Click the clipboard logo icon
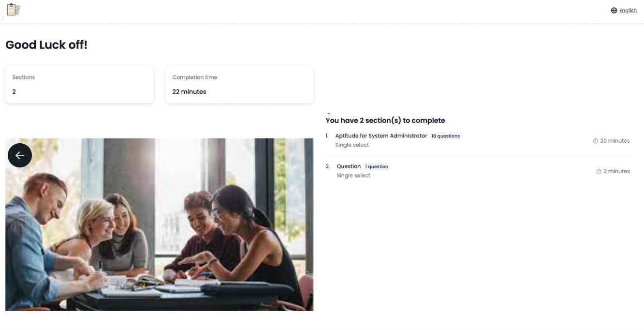The image size is (644, 330). [x=14, y=10]
